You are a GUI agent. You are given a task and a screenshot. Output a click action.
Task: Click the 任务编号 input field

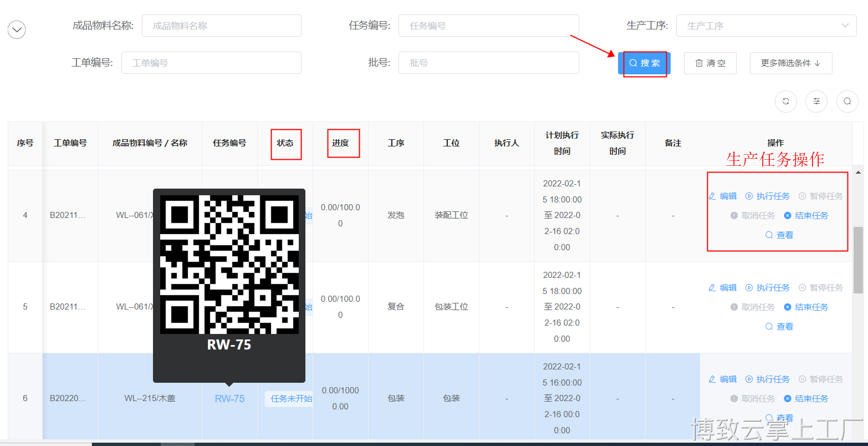tap(489, 26)
